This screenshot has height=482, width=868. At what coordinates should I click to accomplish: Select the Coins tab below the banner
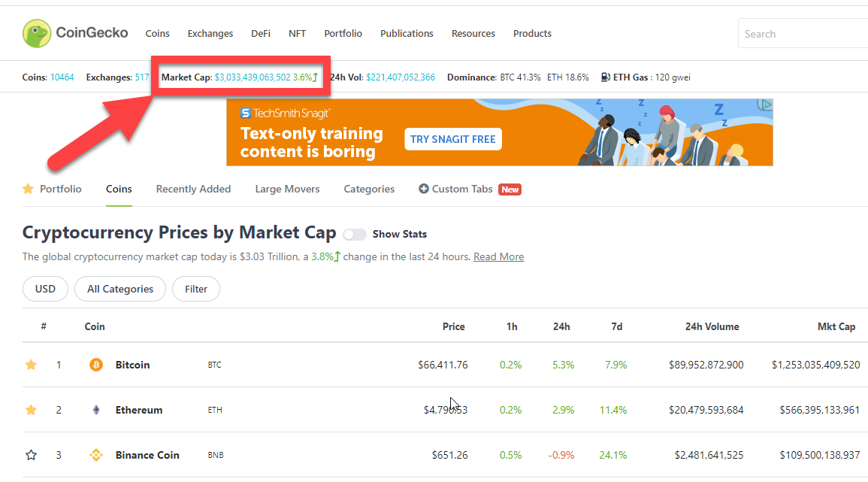point(119,189)
